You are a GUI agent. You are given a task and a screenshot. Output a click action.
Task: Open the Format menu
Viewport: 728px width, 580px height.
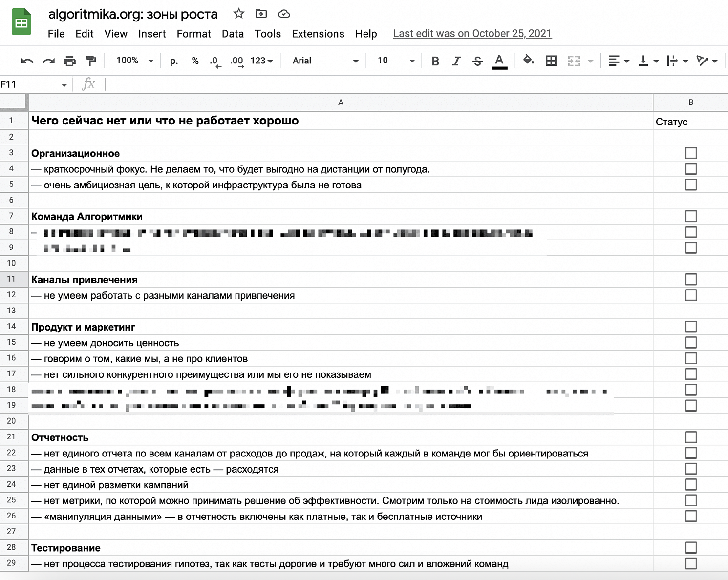pyautogui.click(x=194, y=34)
